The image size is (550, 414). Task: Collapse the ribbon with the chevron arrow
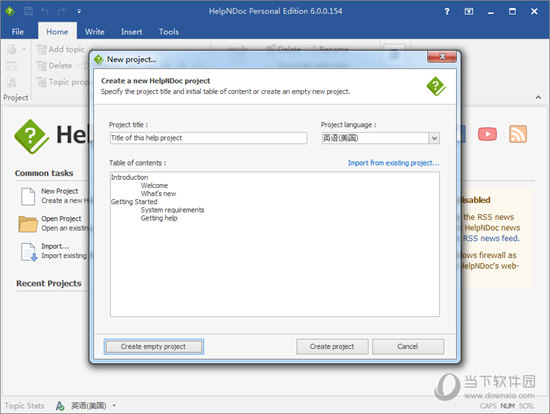(x=538, y=97)
